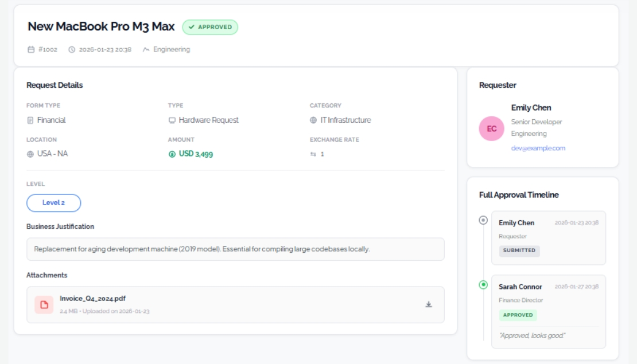Click the exchange rate value 1
This screenshot has width=637, height=364.
click(x=322, y=154)
